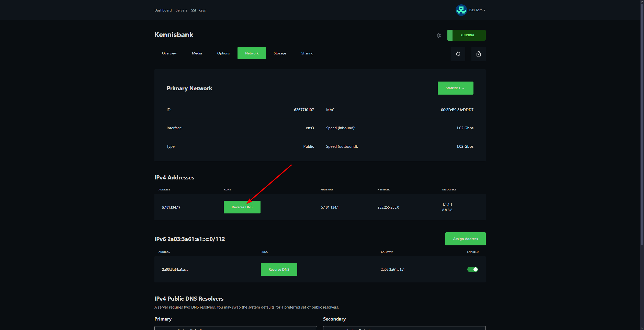
Task: Open the Media tab
Action: [x=197, y=53]
